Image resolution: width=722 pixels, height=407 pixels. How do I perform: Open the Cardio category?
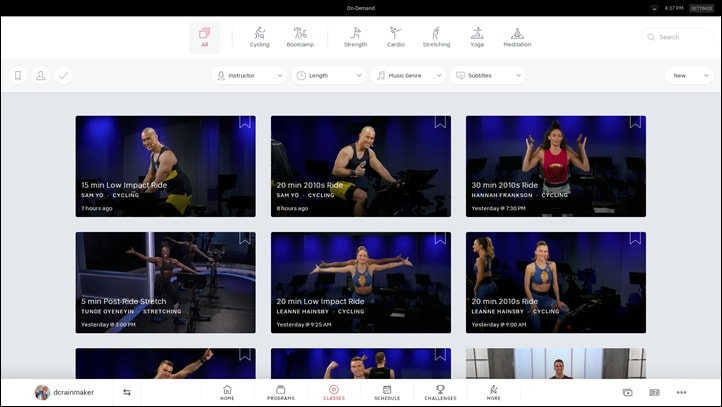[x=396, y=37]
